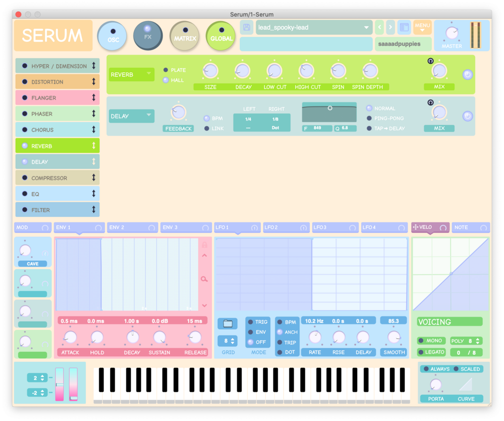Toggle delay LINK option
Viewport: 504px width, 421px height.
(x=207, y=128)
